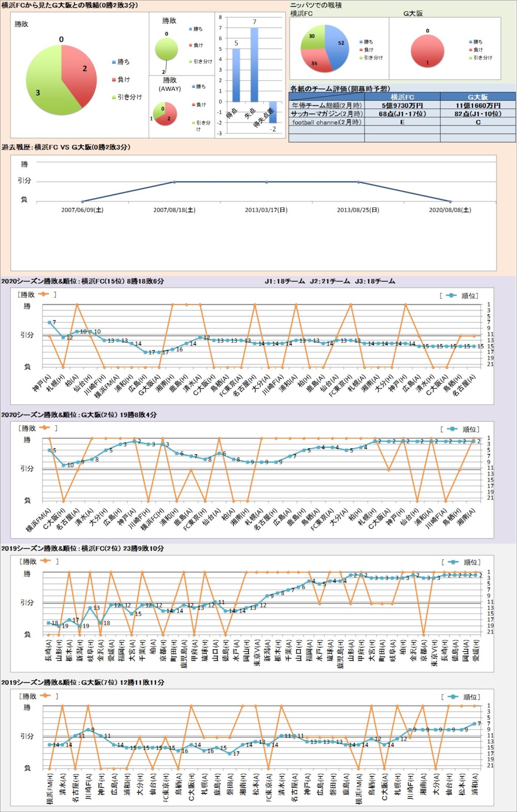Select the football channel grade E cell

pyautogui.click(x=402, y=122)
